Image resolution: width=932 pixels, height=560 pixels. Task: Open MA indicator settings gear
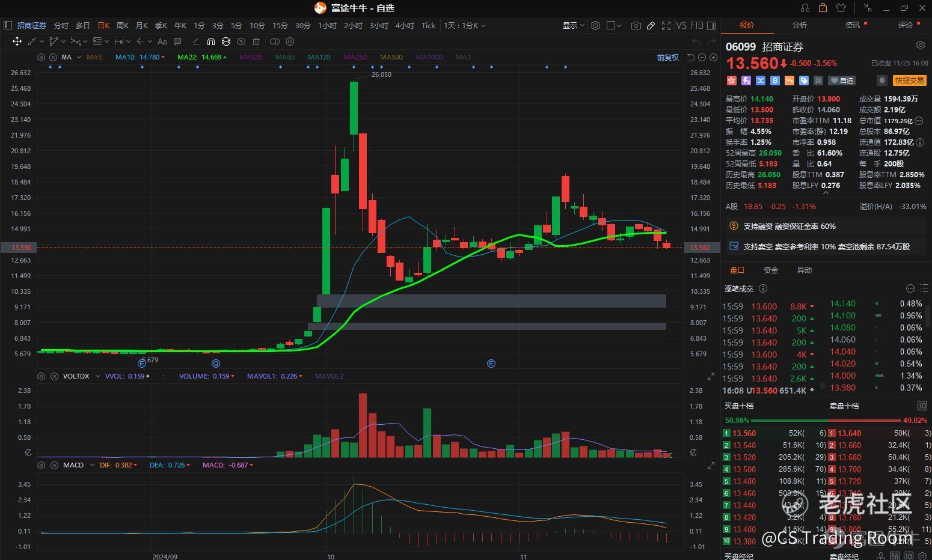[41, 57]
